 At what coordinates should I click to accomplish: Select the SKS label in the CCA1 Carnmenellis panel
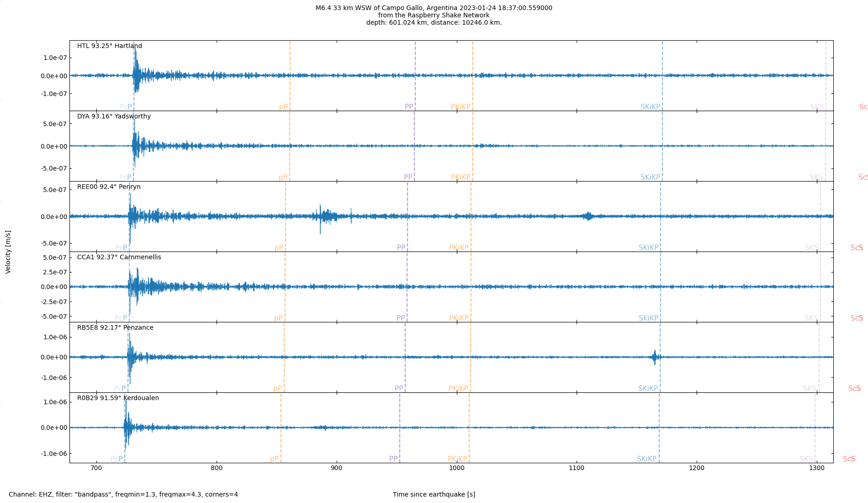(x=811, y=318)
